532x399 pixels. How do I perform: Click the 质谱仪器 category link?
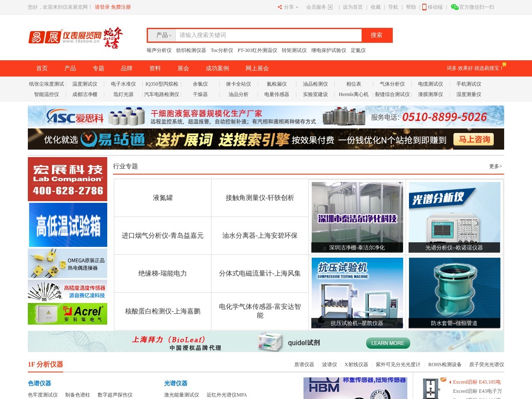coord(304,365)
